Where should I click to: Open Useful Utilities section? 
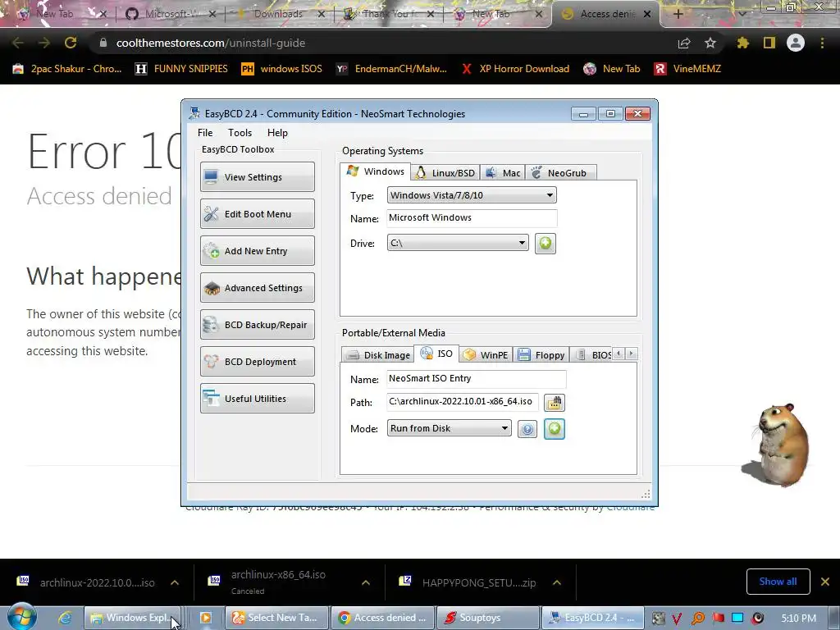(257, 399)
